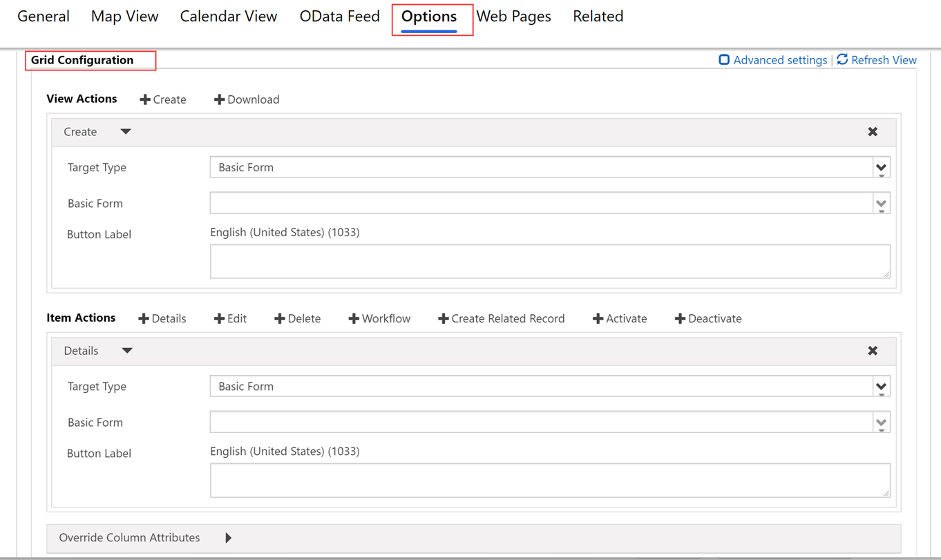Open the OData Feed tab

coord(339,16)
